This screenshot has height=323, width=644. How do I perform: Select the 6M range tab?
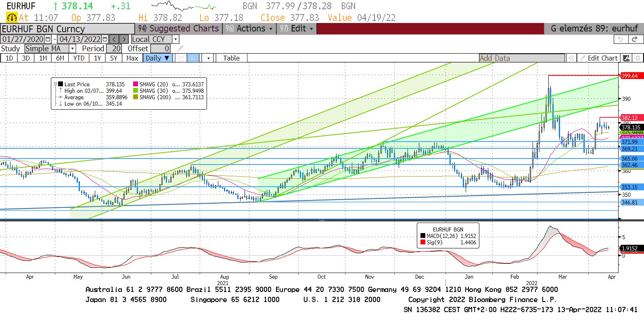[x=60, y=58]
